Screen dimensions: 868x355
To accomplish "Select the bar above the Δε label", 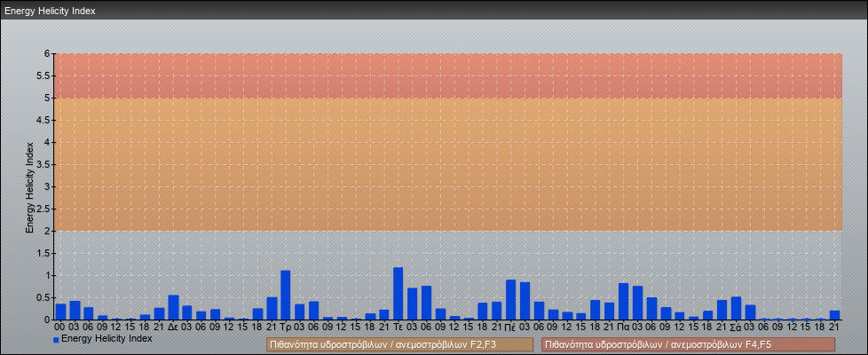I will coord(173,307).
